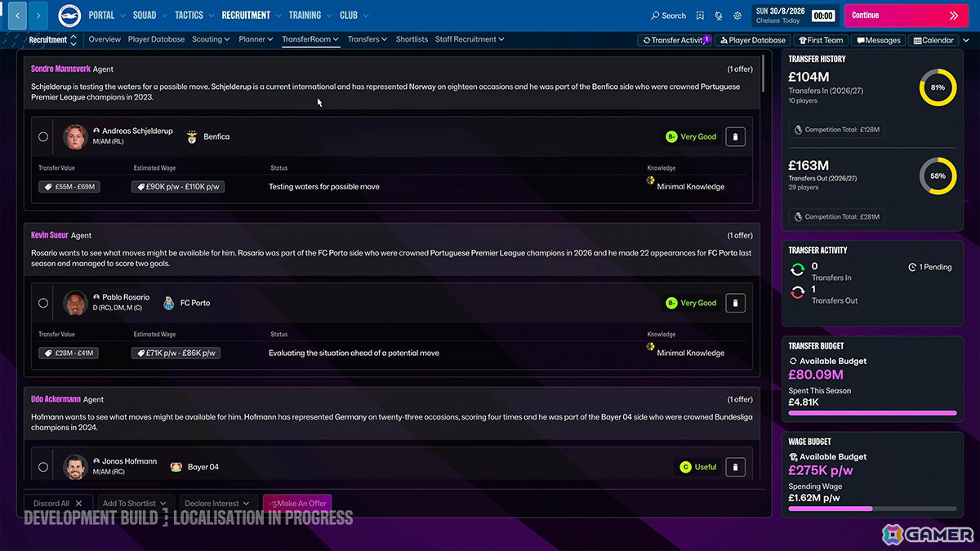Click the Discard All button
This screenshot has width=980, height=551.
coord(59,504)
